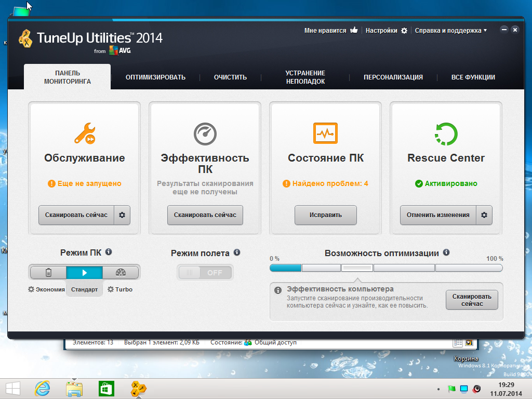Click the Настройки link
The height and width of the screenshot is (399, 532).
point(381,31)
